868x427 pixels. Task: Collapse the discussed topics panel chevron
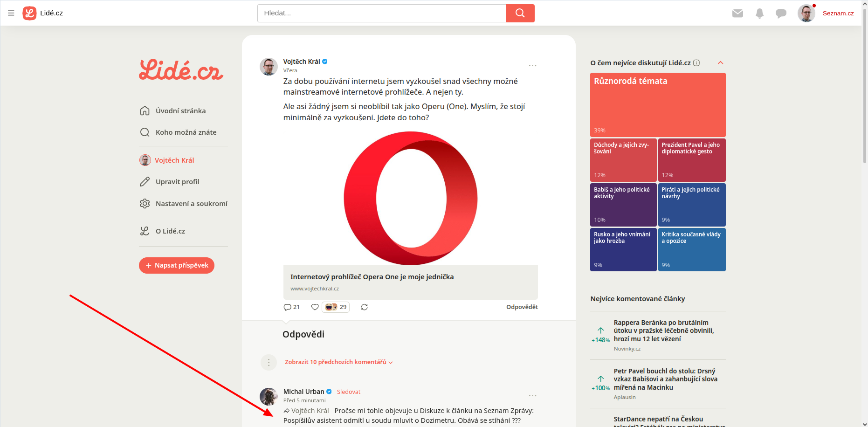(x=720, y=63)
